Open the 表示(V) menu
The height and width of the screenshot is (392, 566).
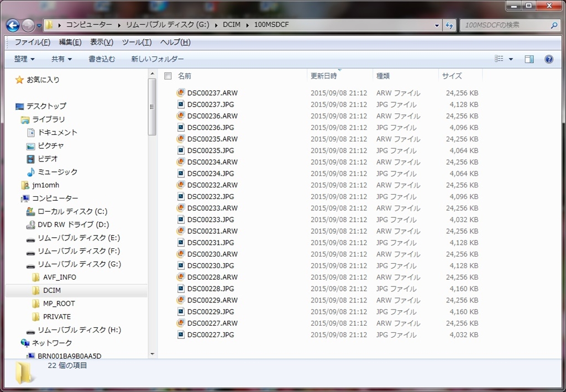pos(102,42)
